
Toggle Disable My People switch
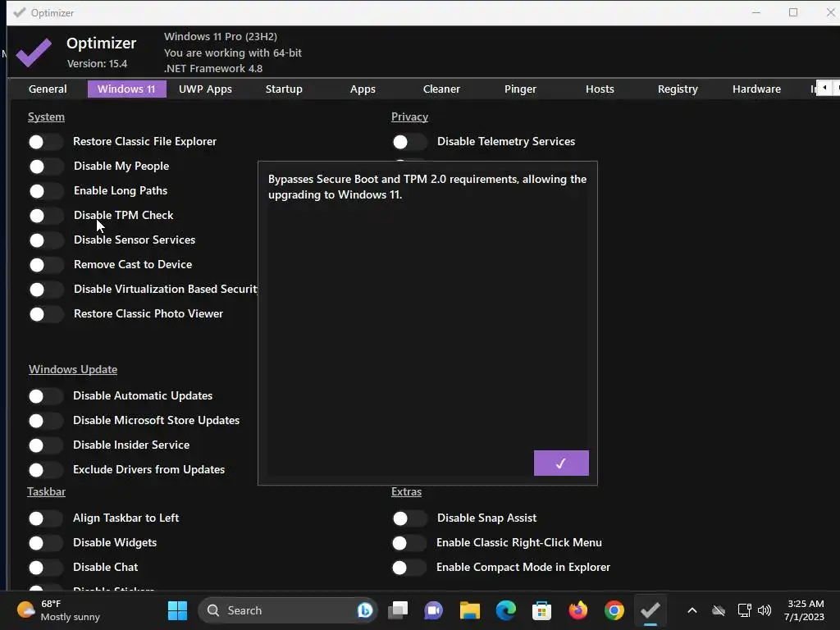pos(46,167)
